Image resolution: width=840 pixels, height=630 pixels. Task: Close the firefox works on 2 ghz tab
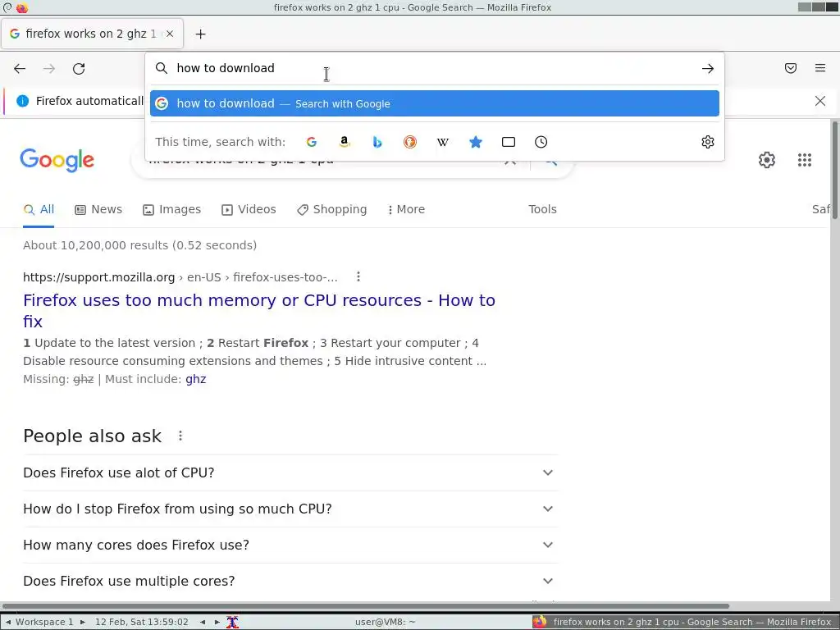pyautogui.click(x=169, y=34)
